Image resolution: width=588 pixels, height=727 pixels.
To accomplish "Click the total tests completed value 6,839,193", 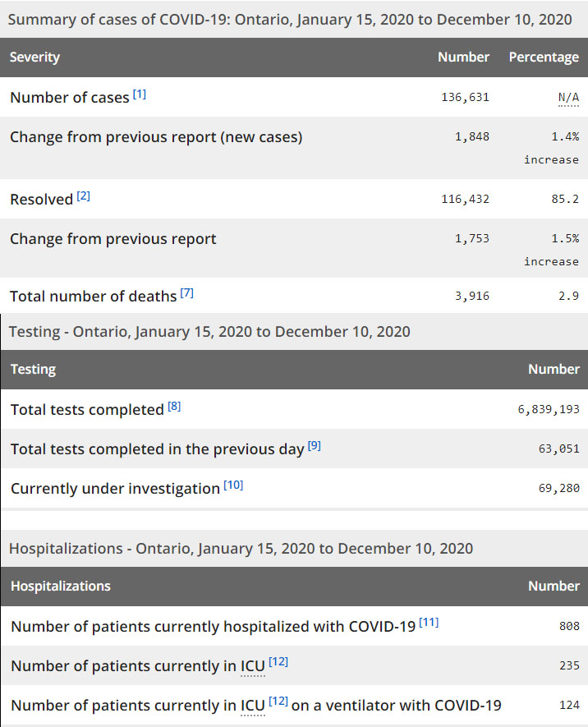I will click(548, 409).
